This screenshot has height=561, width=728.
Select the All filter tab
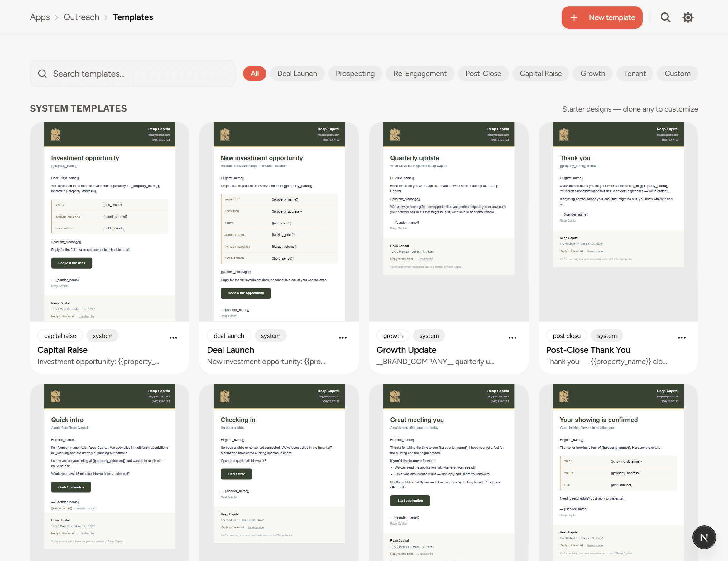[x=254, y=74]
